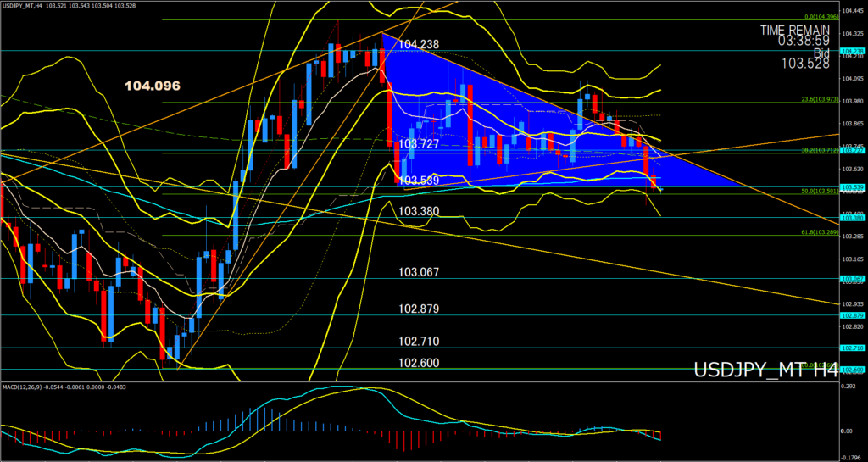Select the 104.325 price scale value
Screen dimensions: 868x462
(853, 34)
